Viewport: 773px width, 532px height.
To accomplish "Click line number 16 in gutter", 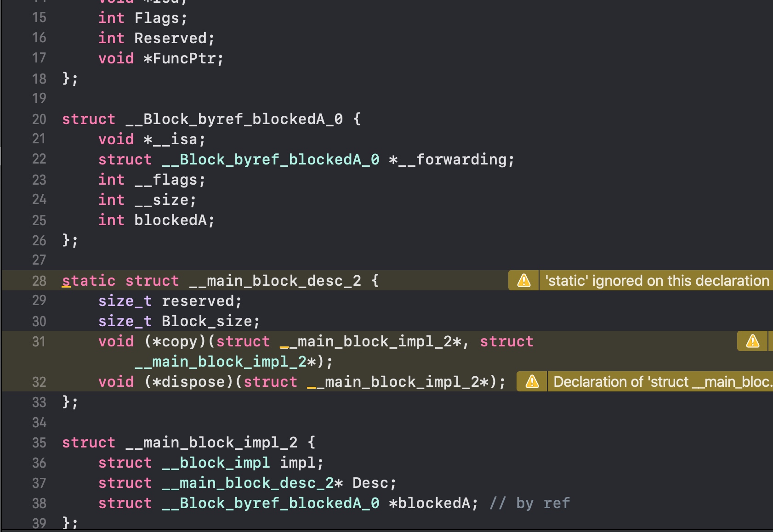I will [39, 38].
